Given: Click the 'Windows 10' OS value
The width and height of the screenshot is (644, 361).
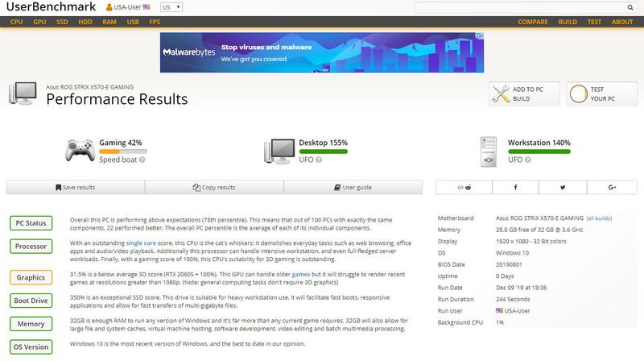Looking at the screenshot, I should coord(512,253).
